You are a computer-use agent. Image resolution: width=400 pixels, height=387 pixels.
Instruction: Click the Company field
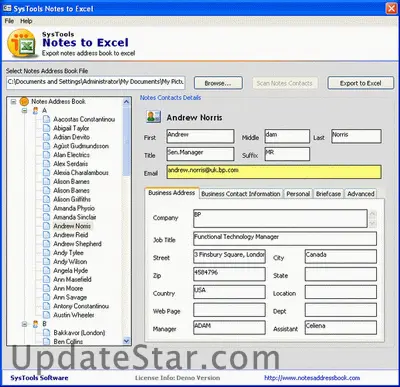pyautogui.click(x=280, y=219)
